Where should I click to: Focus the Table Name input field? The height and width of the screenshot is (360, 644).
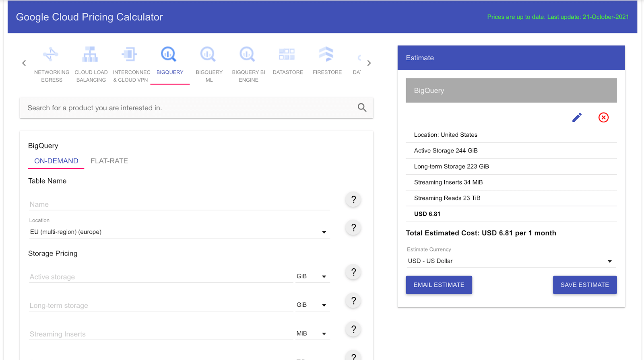(179, 204)
